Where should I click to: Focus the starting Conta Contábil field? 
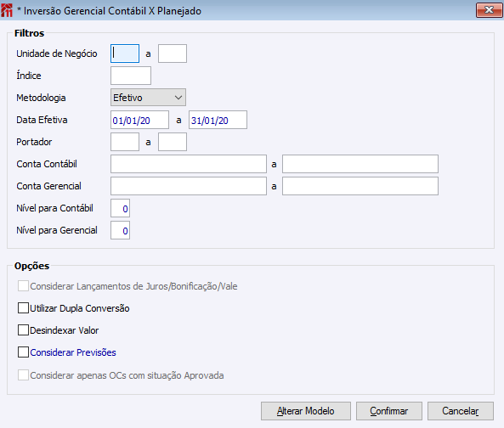point(189,164)
